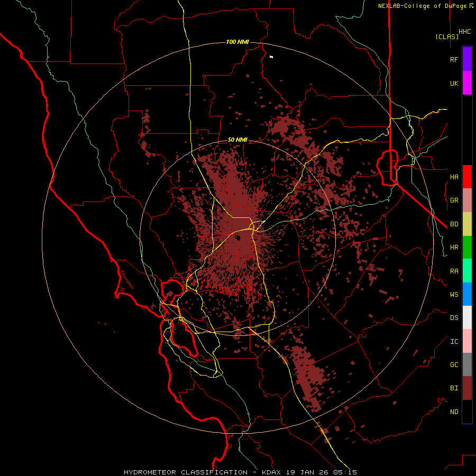Click the DS legend label
This screenshot has height=476, width=476.
point(454,318)
